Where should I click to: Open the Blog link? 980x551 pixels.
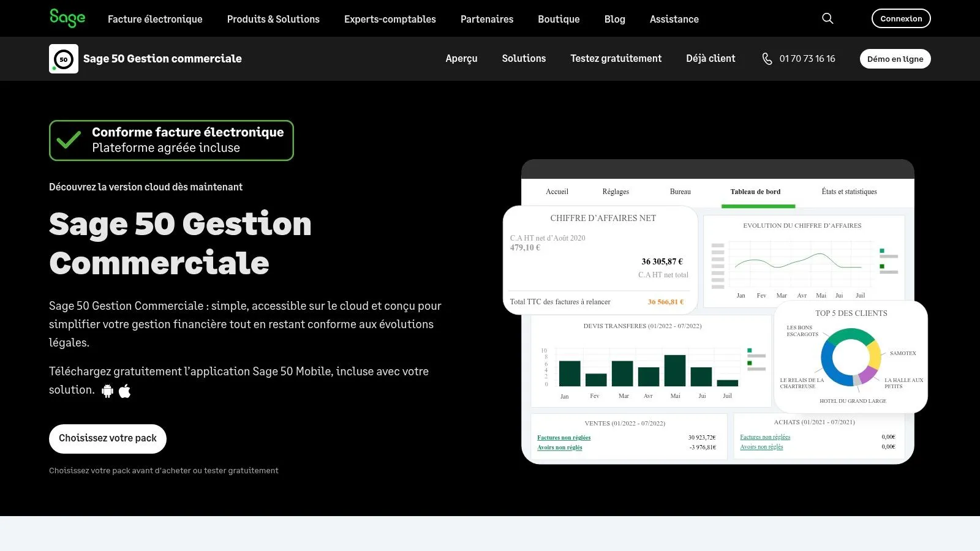(x=615, y=19)
